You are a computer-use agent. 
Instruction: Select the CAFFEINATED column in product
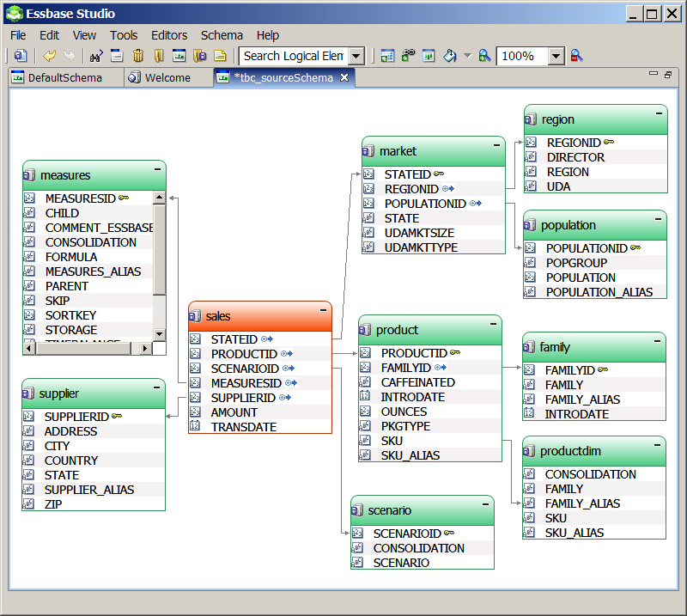coord(429,381)
